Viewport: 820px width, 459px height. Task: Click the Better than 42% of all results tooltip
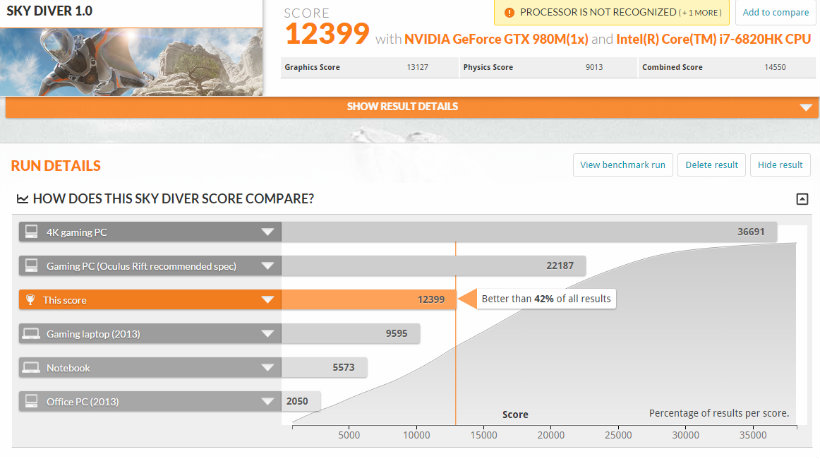(x=546, y=299)
